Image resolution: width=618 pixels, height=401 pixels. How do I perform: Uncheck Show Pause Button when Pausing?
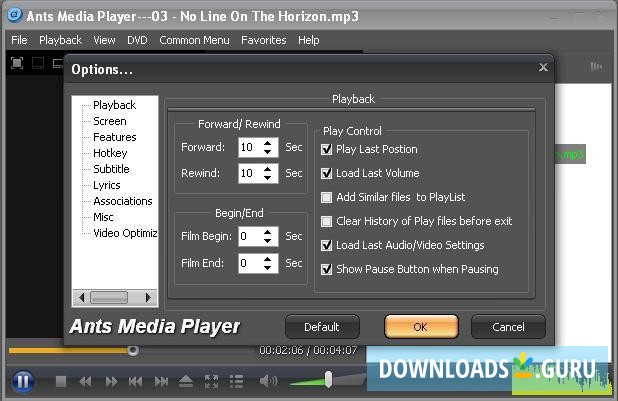coord(326,269)
